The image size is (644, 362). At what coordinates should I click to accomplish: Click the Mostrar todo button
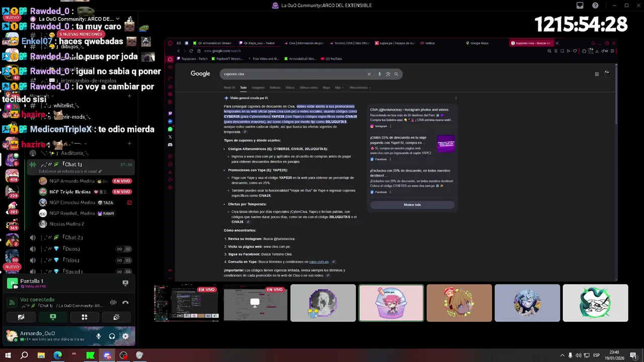412,205
